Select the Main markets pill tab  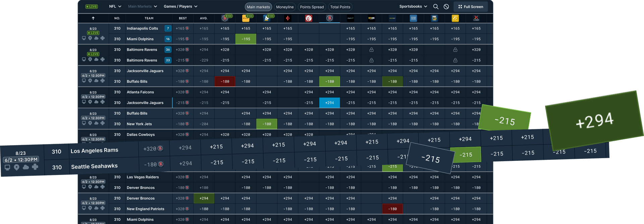coord(258,7)
